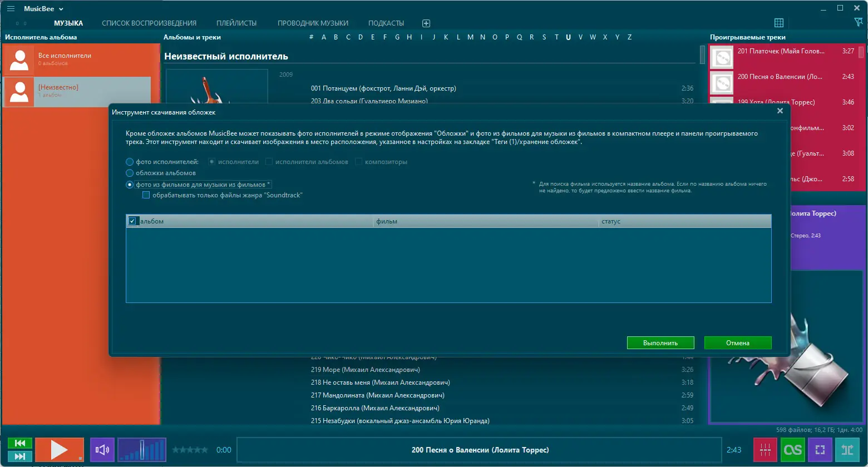The height and width of the screenshot is (467, 868).
Task: Jump to letter U in alphabet bar
Action: click(x=568, y=37)
